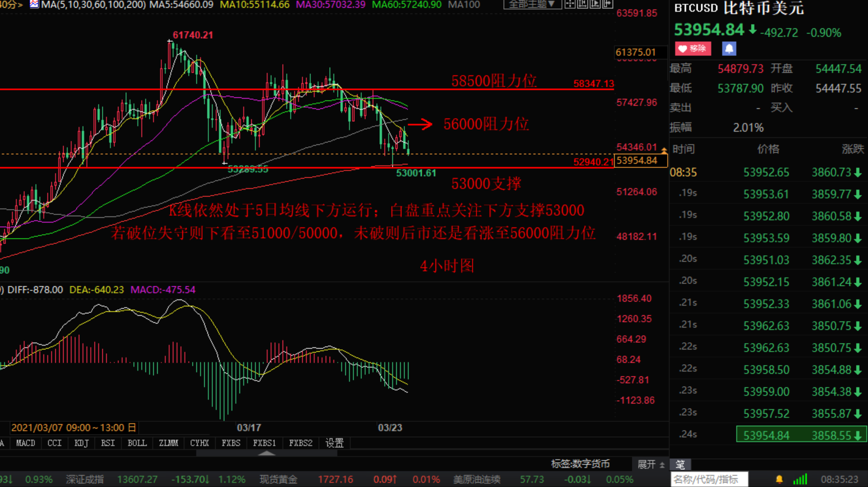Click the third chart tool icon with play arrow
This screenshot has width=868, height=487.
click(595, 4)
